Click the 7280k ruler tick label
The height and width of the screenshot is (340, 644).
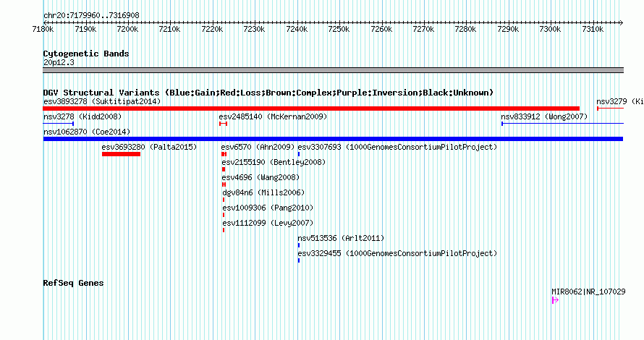pyautogui.click(x=466, y=29)
